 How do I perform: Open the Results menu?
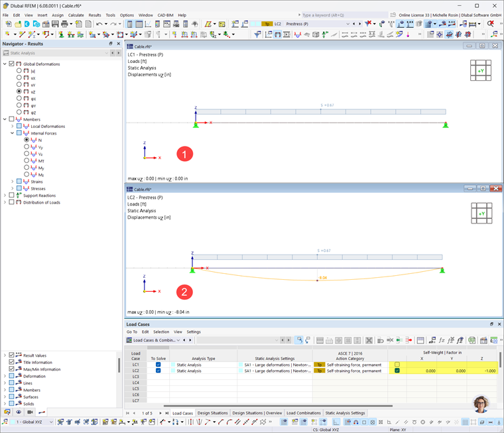tap(95, 15)
